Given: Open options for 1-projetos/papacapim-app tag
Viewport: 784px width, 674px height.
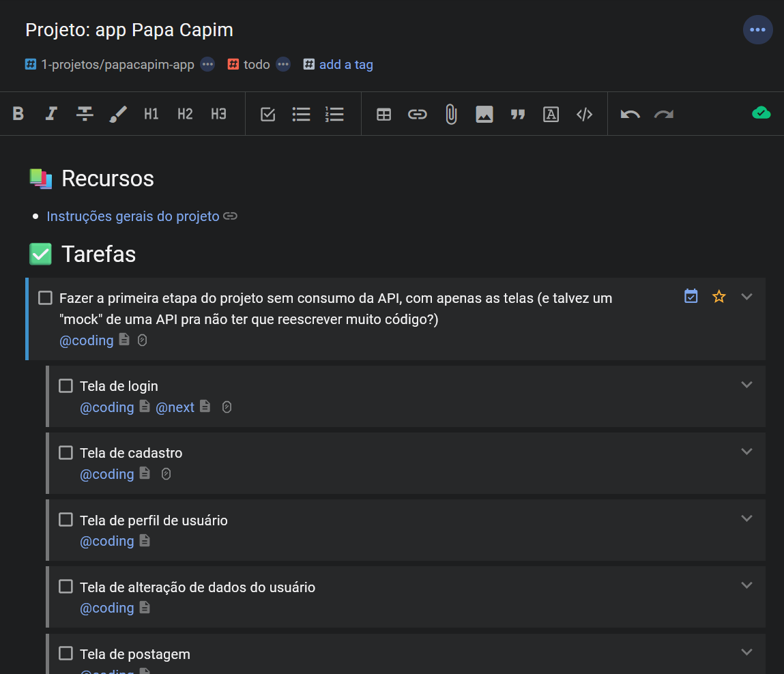Looking at the screenshot, I should click(x=207, y=64).
